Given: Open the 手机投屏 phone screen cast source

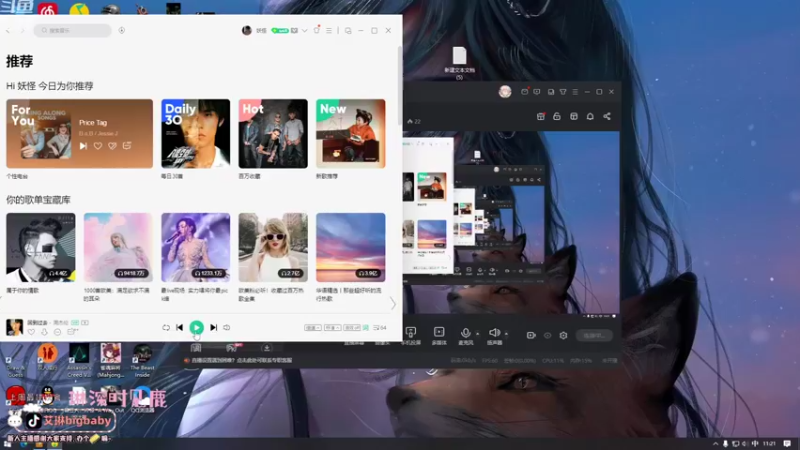Looking at the screenshot, I should click(x=411, y=336).
